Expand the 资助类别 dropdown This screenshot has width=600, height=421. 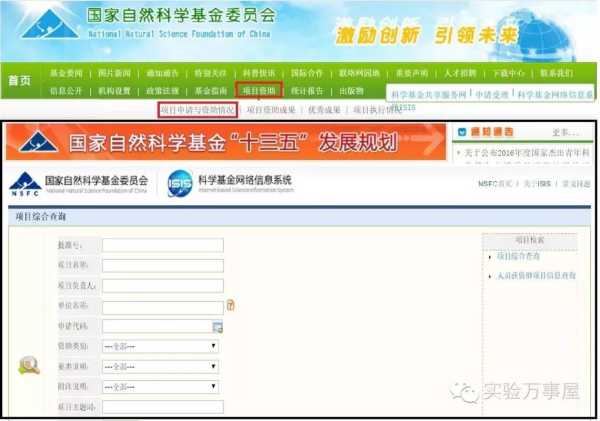[160, 346]
